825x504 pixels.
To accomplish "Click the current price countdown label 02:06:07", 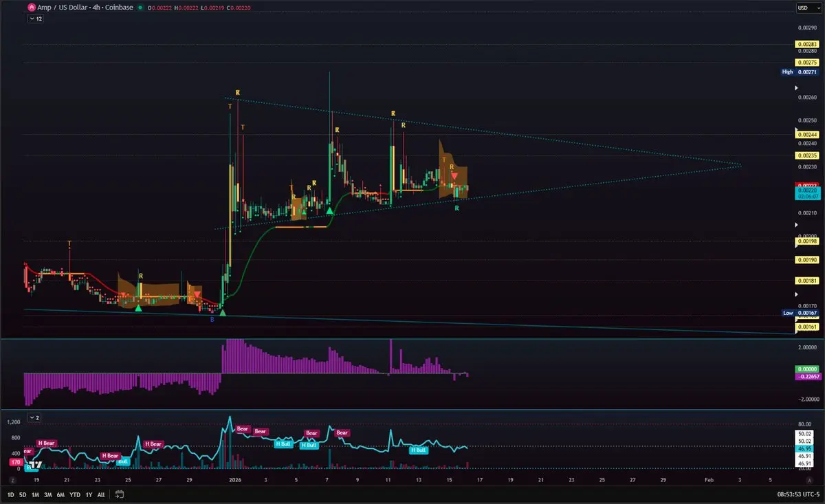I will click(807, 195).
